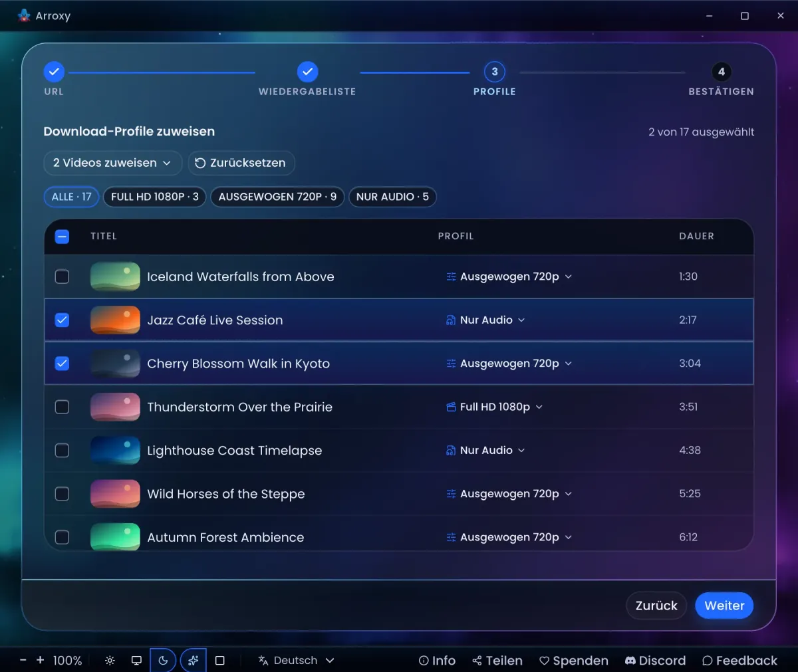Open the 2 Videos zuweisen dropdown
The image size is (798, 672).
point(112,163)
